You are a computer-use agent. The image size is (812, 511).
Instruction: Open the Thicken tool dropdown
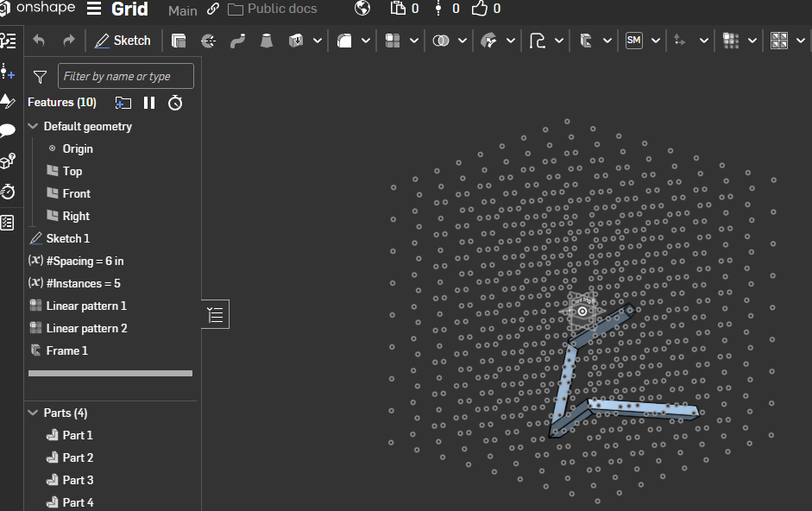pyautogui.click(x=318, y=41)
